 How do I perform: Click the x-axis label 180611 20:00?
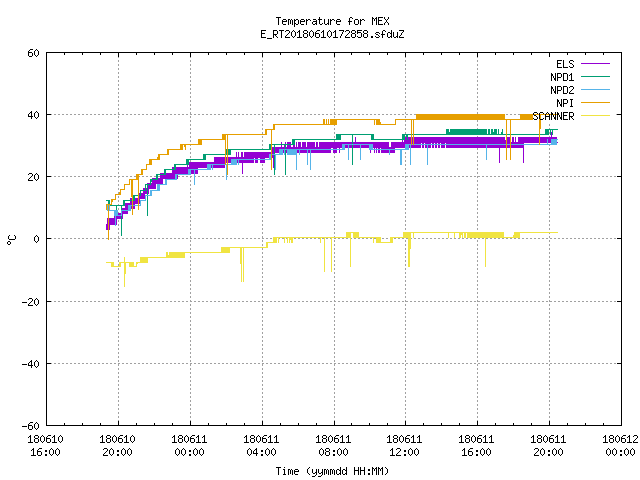click(549, 446)
